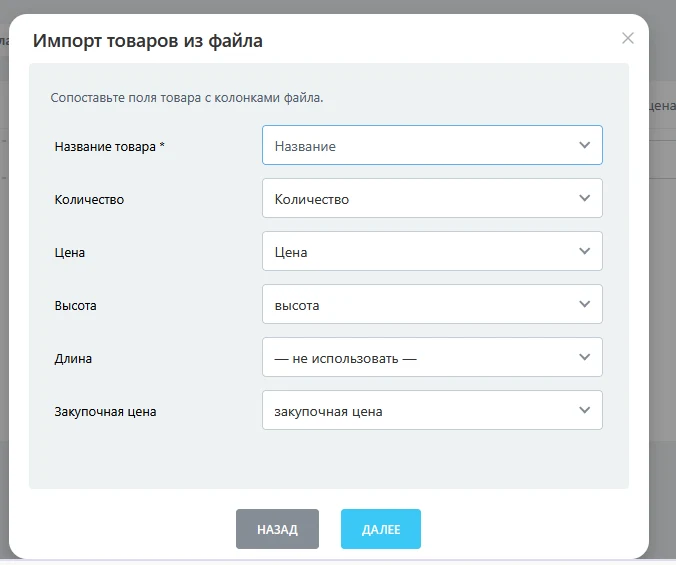Open the Высота column dropdown
The image size is (676, 565).
(x=432, y=304)
